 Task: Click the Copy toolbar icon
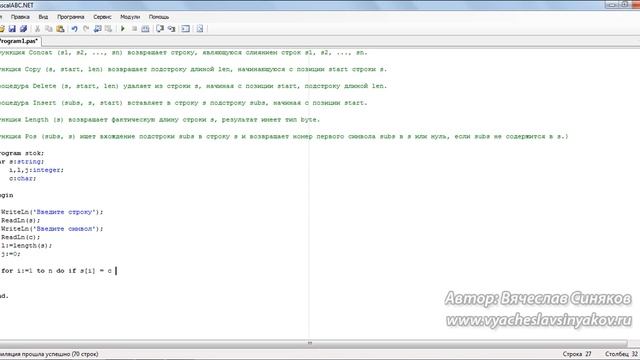pos(49,29)
